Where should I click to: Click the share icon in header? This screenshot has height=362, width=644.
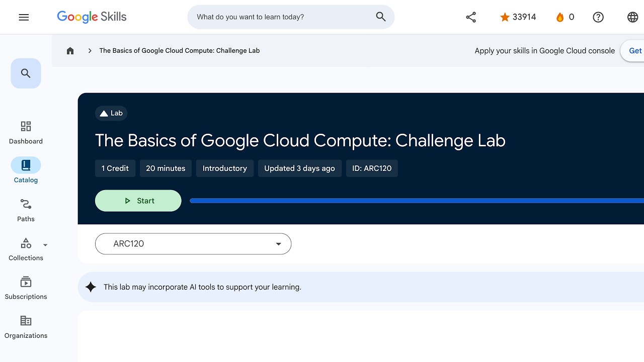coord(471,17)
